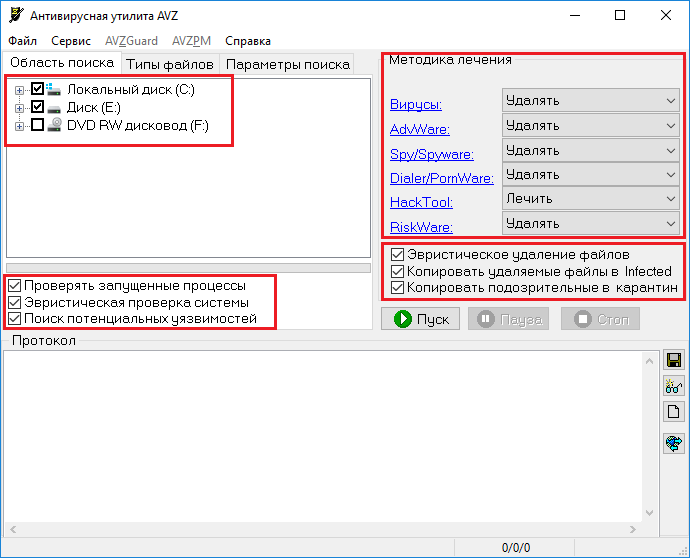Open the HackTool dropdown set to Лечить
This screenshot has height=558, width=690.
pyautogui.click(x=591, y=199)
